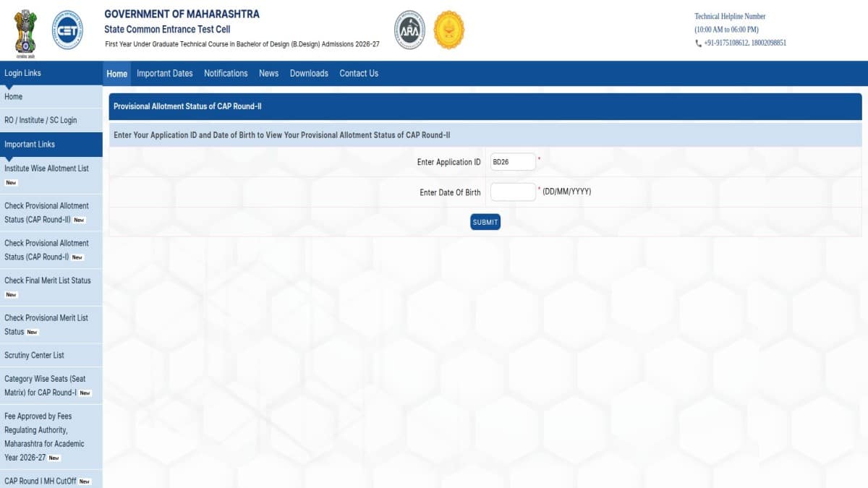Viewport: 868px width, 488px height.
Task: Open Check Provisional Allotment Status CAP Round-I link
Action: tap(51, 250)
